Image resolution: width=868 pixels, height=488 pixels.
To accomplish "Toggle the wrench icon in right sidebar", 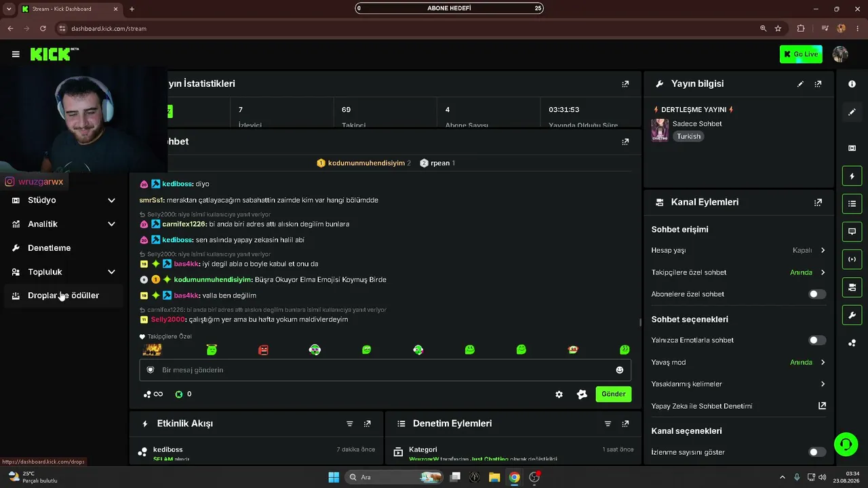I will click(852, 315).
